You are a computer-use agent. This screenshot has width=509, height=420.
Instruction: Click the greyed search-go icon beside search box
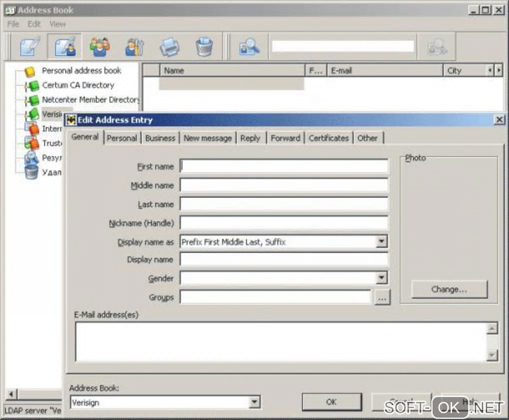tap(437, 47)
